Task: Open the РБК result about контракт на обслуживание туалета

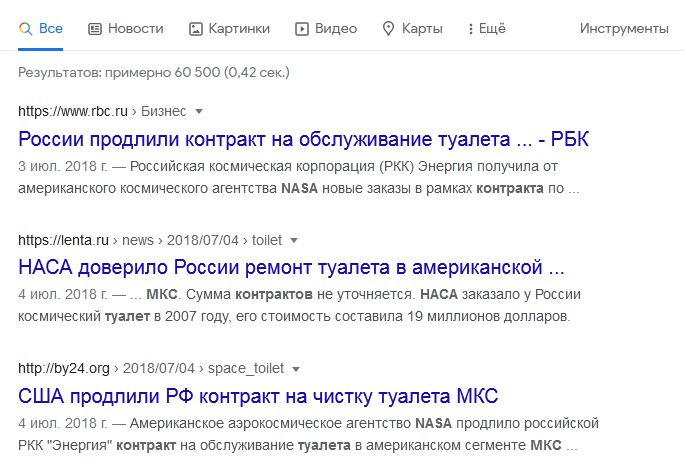Action: (x=304, y=139)
